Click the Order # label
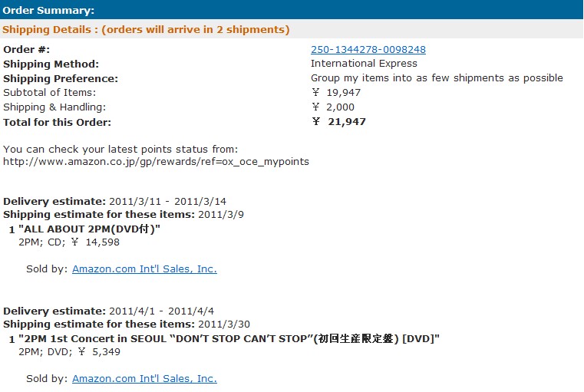 coord(26,50)
